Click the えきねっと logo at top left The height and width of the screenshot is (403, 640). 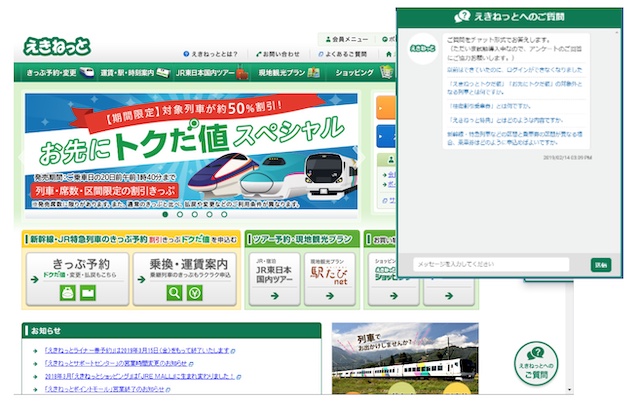58,46
